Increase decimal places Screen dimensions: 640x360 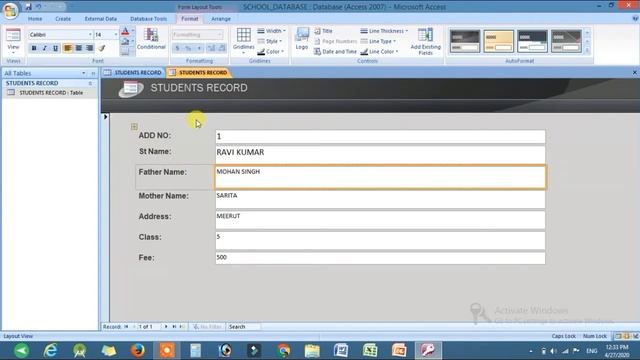(211, 49)
